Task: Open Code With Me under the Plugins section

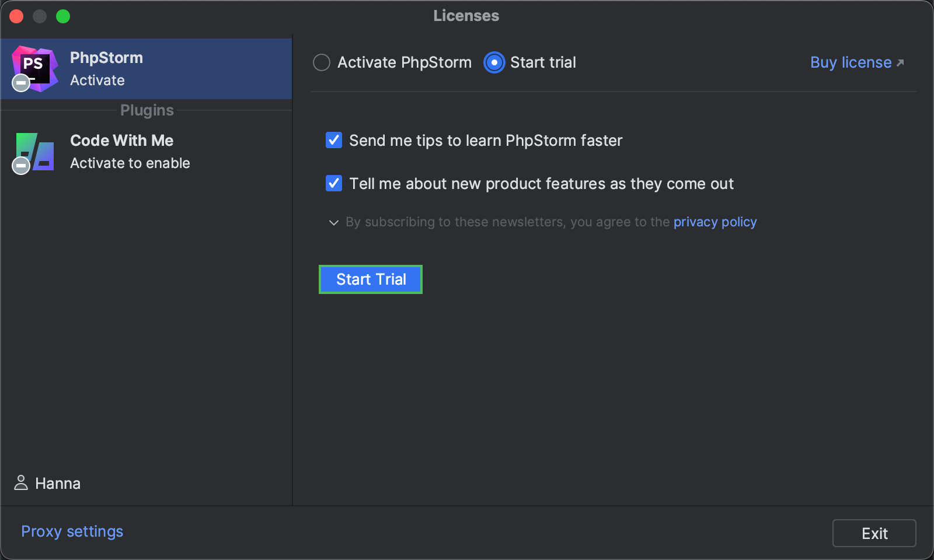Action: click(x=146, y=152)
